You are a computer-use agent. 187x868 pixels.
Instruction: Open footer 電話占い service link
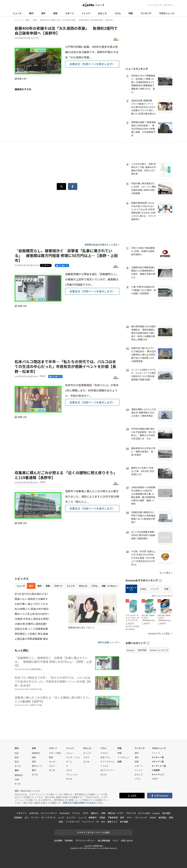tap(95, 813)
